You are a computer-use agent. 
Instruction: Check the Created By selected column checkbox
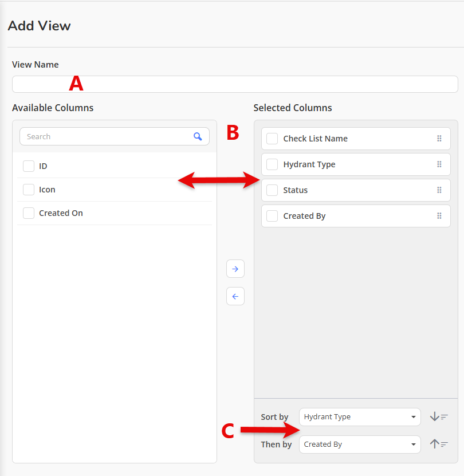pyautogui.click(x=273, y=216)
